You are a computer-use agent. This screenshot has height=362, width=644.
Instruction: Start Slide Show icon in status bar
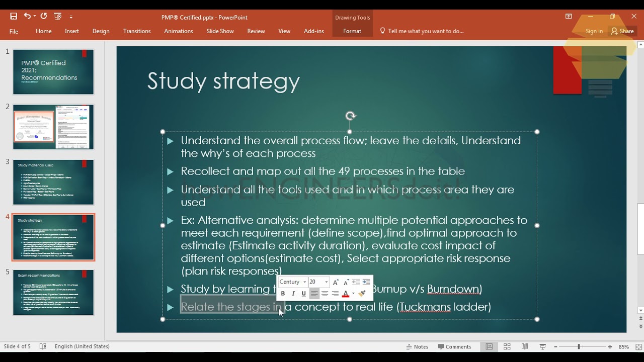[x=543, y=347]
